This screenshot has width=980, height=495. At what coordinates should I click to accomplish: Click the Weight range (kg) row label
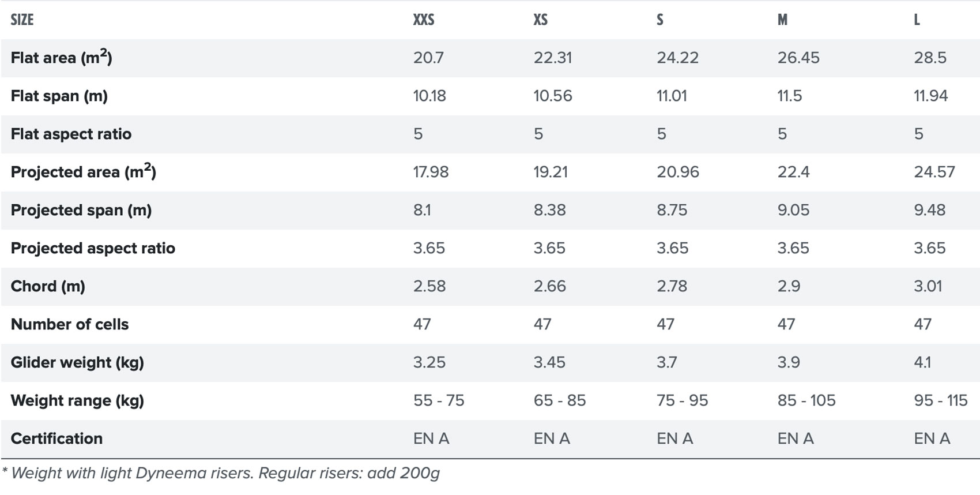click(x=77, y=400)
